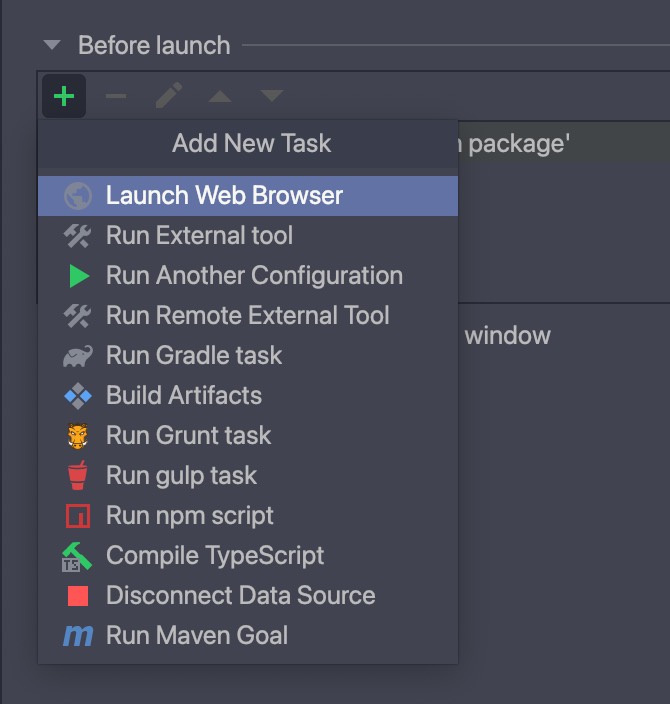This screenshot has width=670, height=704.
Task: Click the Gradle elephant icon
Action: (x=78, y=356)
